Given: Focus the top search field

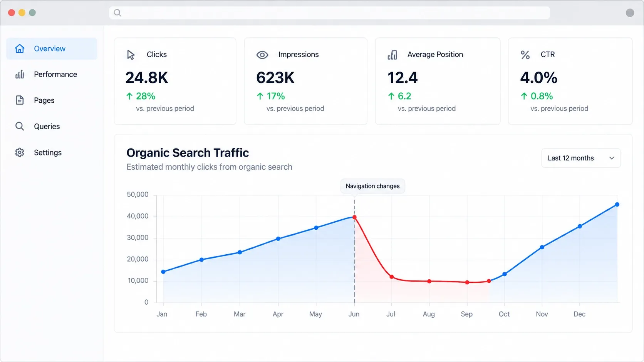Looking at the screenshot, I should click(329, 13).
